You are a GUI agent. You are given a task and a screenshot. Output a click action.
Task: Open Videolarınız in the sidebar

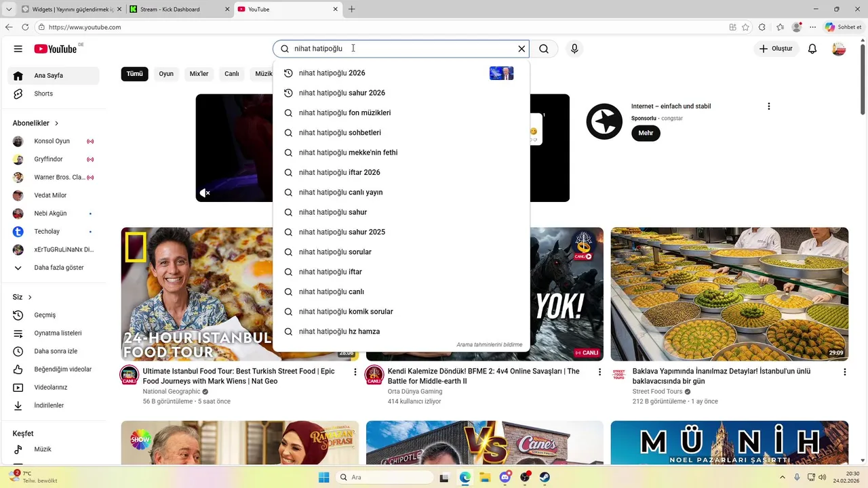54,388
